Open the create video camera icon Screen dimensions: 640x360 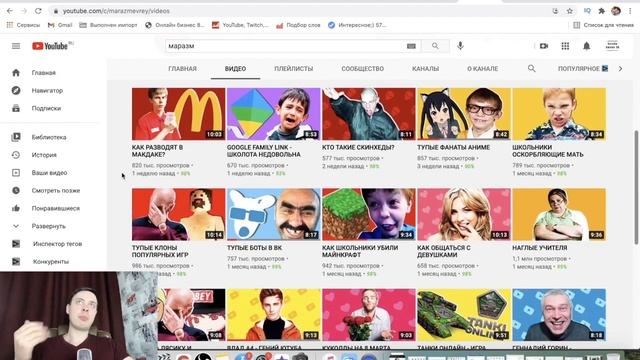[544, 46]
